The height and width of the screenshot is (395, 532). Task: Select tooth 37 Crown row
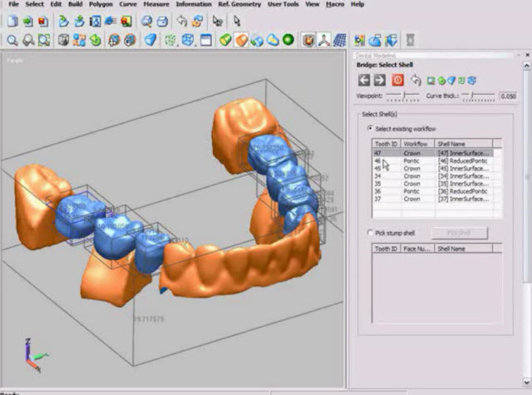tap(433, 199)
